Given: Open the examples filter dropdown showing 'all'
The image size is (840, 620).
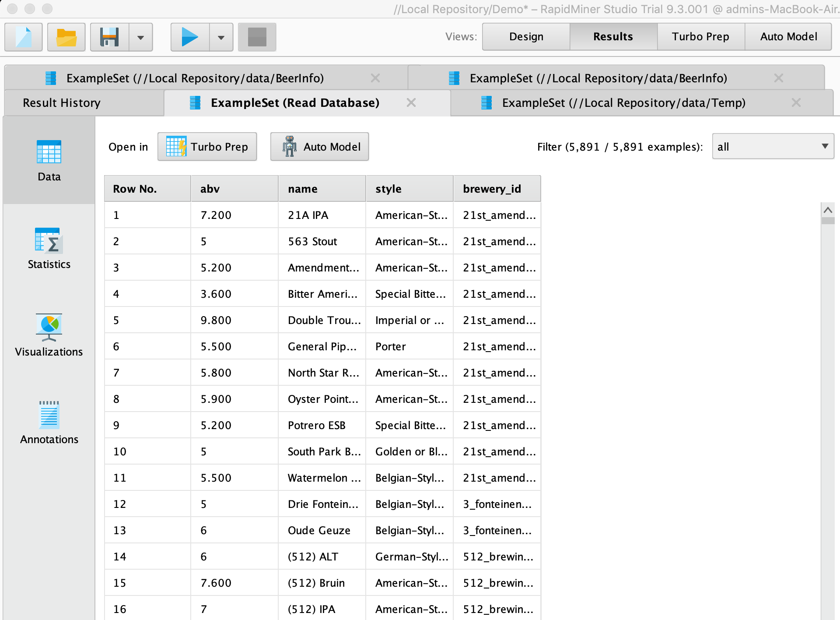Looking at the screenshot, I should tap(773, 146).
